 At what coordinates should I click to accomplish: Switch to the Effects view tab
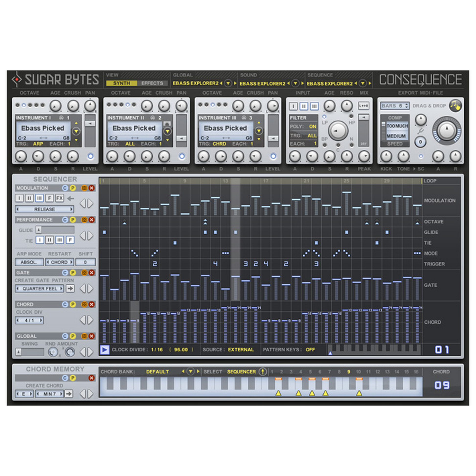click(152, 83)
